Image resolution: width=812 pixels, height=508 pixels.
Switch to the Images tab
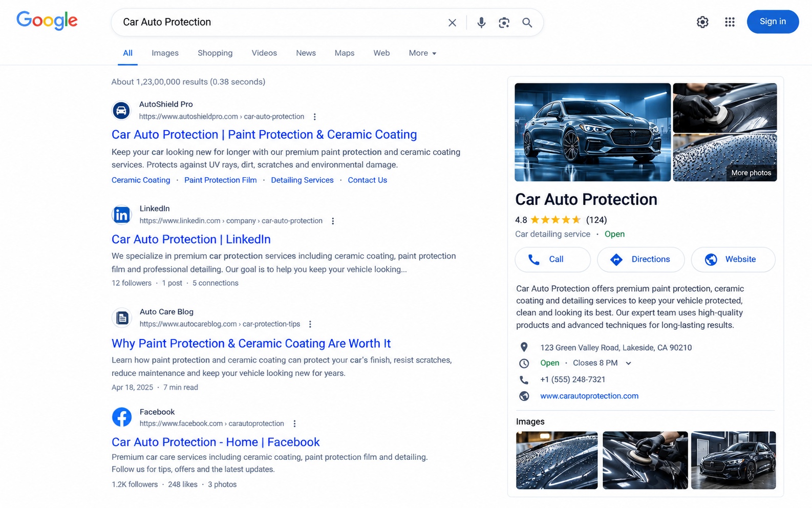[x=165, y=53]
